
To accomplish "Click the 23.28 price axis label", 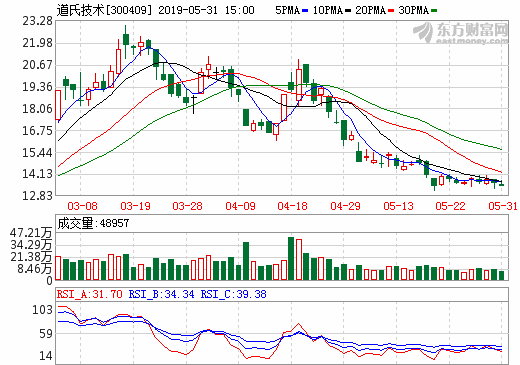I will pos(38,21).
